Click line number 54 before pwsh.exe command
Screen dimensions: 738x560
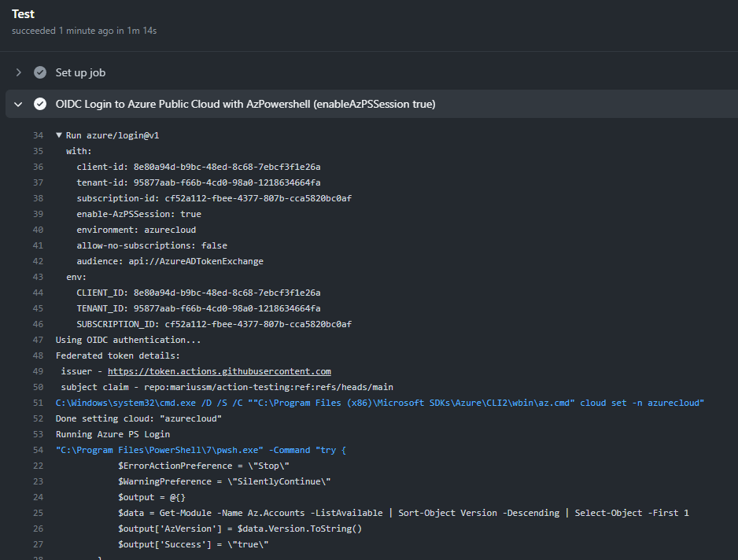click(x=38, y=450)
